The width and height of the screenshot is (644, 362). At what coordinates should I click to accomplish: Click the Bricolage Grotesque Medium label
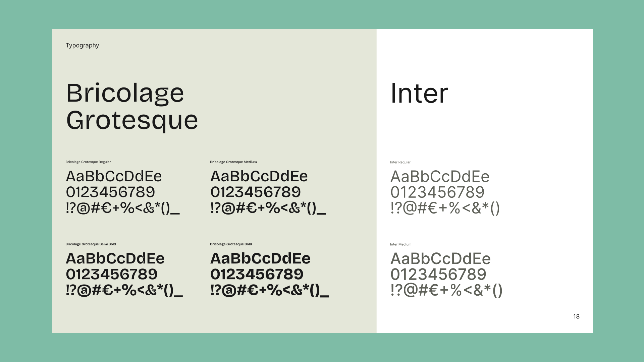233,162
